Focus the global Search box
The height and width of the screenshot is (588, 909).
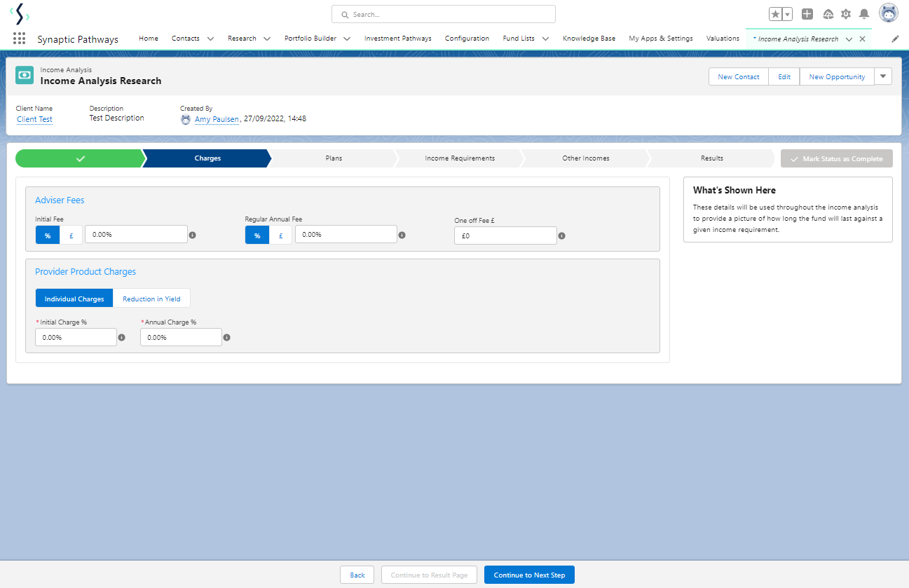pos(444,14)
